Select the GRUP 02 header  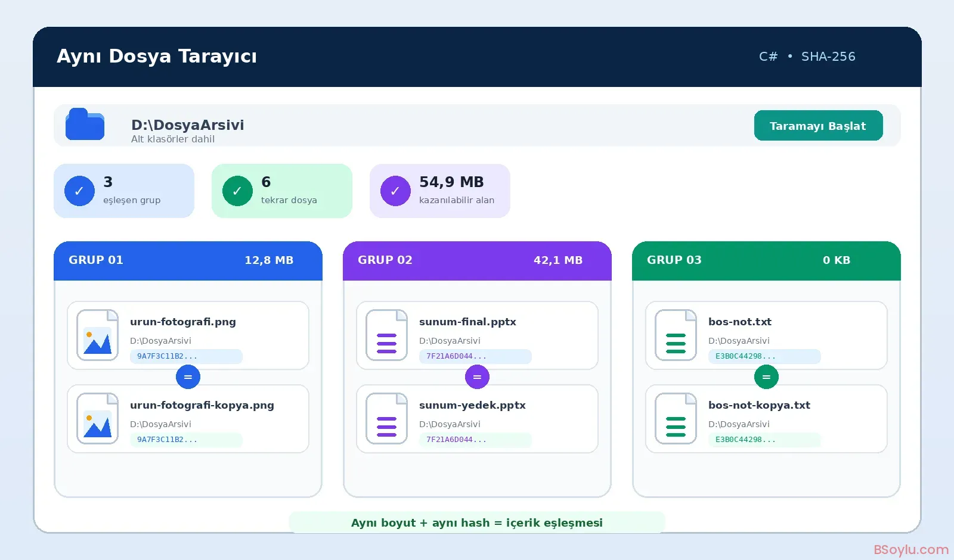(477, 260)
